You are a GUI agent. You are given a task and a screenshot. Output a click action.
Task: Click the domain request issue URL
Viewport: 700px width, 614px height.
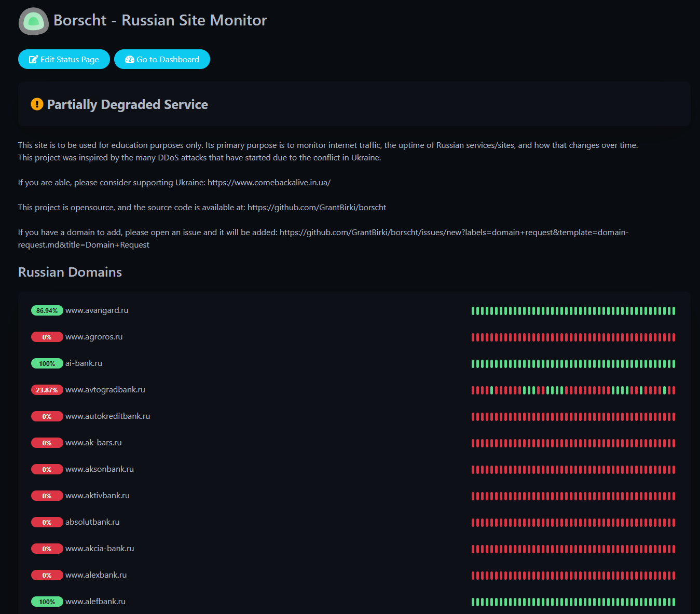point(323,239)
